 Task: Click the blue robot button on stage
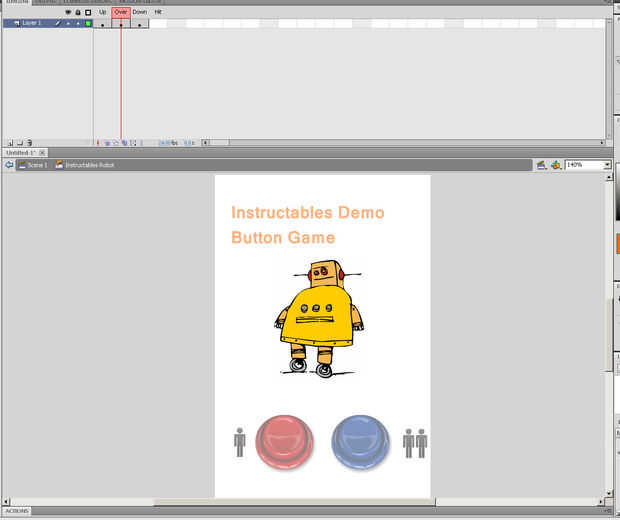point(360,441)
